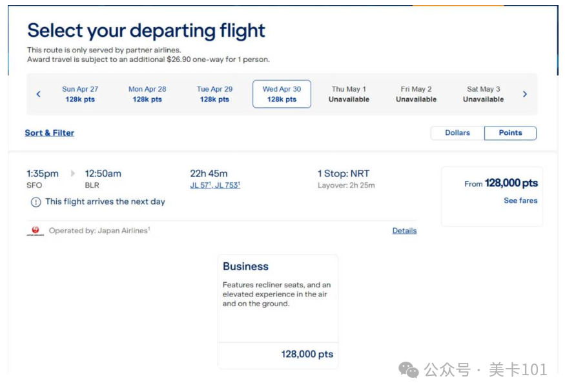
Task: Click the Japan Airlines logo
Action: (x=36, y=231)
